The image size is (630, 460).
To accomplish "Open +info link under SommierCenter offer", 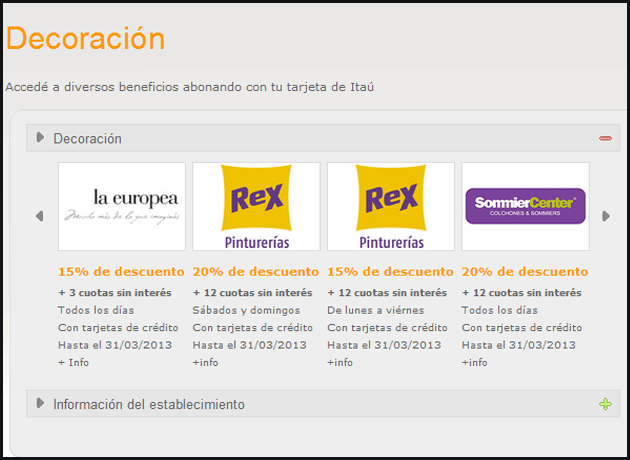I will pyautogui.click(x=475, y=362).
